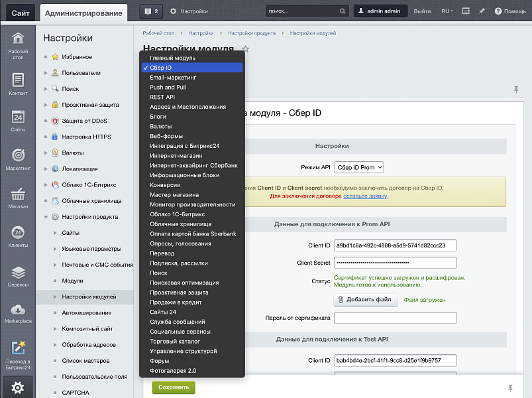Click the Магазин basket icon

point(18,197)
